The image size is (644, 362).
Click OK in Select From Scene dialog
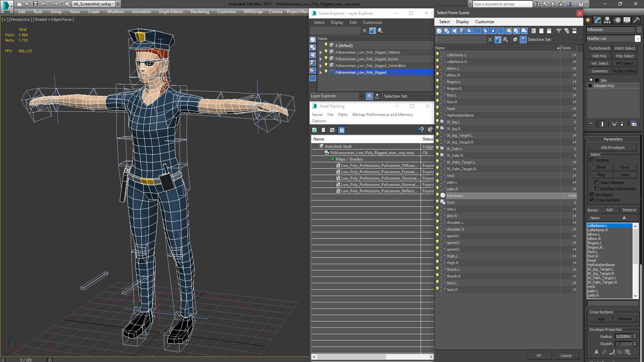539,356
